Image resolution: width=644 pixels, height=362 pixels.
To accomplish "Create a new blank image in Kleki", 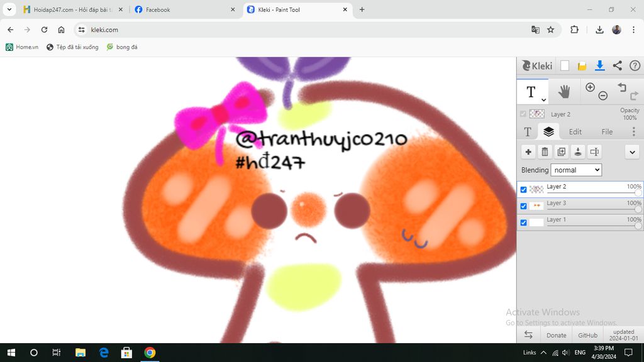I will tap(565, 65).
